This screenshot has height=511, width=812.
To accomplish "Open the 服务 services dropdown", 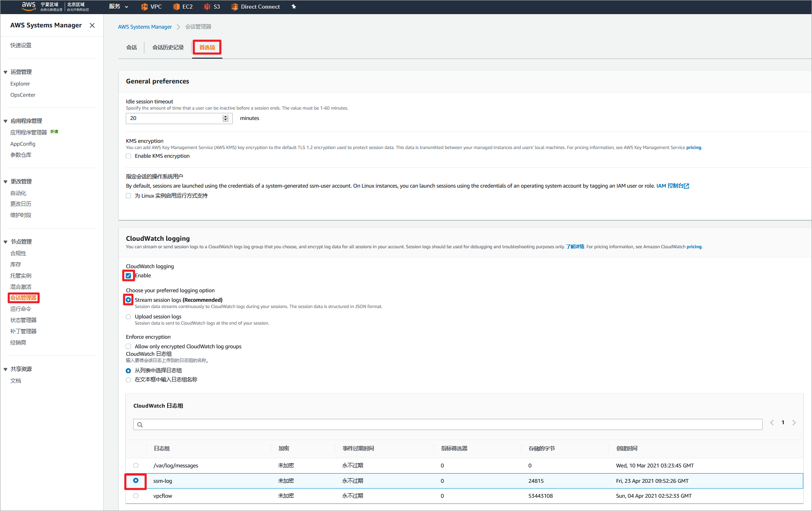I will tap(119, 7).
